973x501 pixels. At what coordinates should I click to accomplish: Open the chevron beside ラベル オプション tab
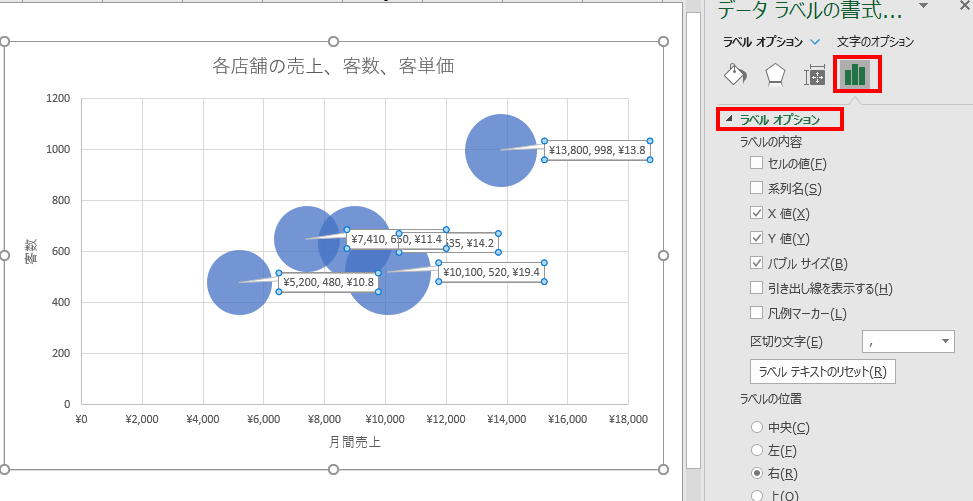click(x=815, y=42)
